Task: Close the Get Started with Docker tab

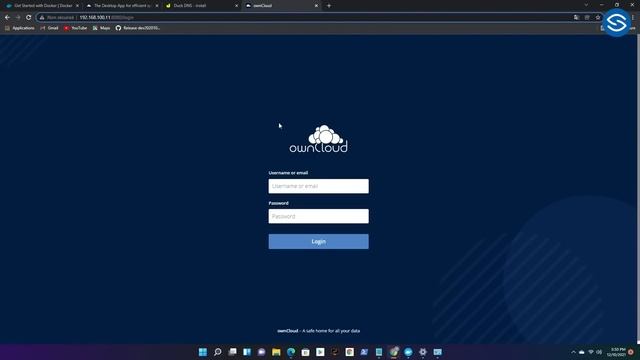Action: pos(78,6)
